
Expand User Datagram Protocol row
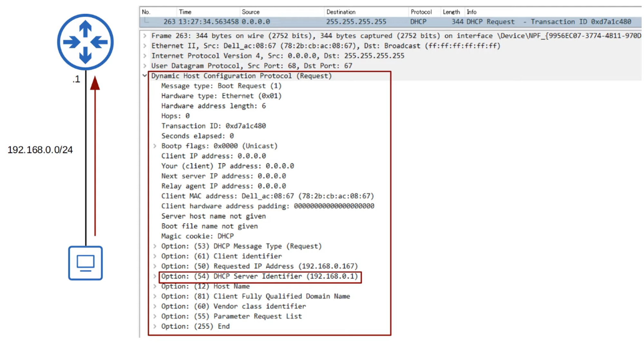(x=145, y=66)
